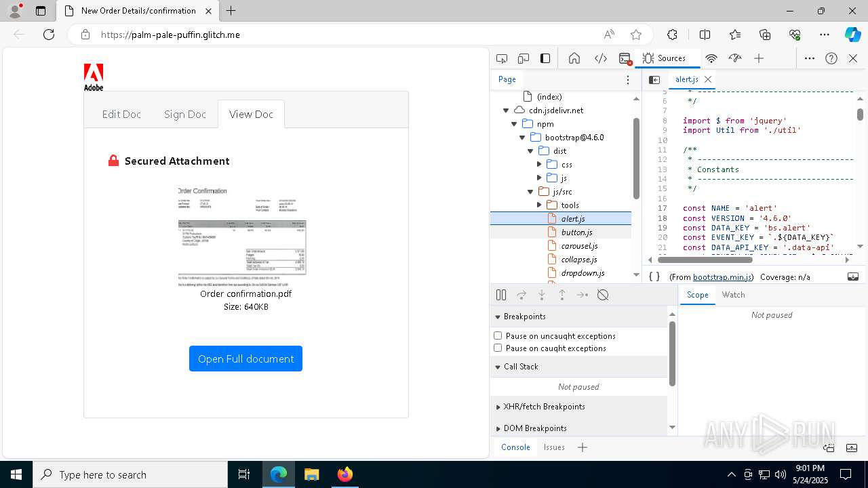Open the Sign Doc tab
The width and height of the screenshot is (868, 488).
pos(184,114)
